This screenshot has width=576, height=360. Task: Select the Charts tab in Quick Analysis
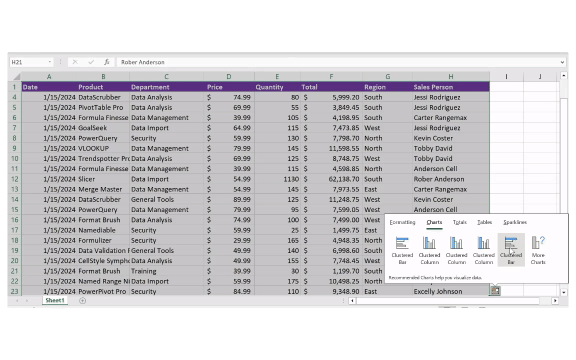pos(434,222)
